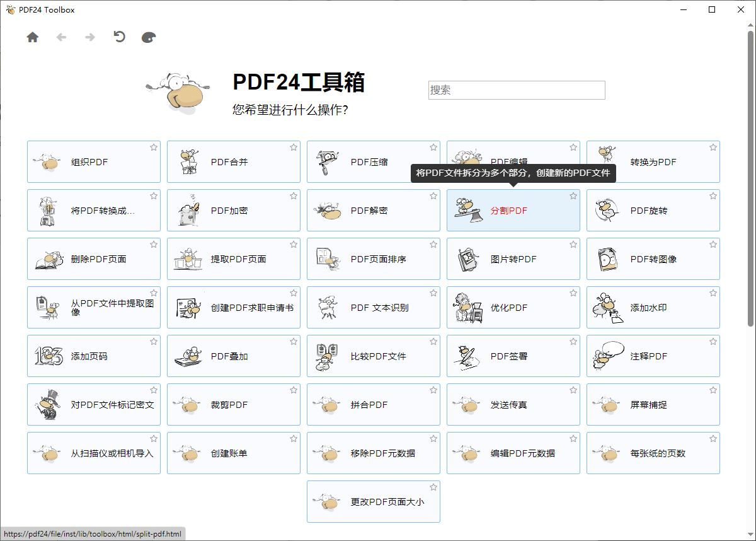Open the PDF 文本识别 tool
Viewport: 756px width, 541px height.
[x=373, y=307]
